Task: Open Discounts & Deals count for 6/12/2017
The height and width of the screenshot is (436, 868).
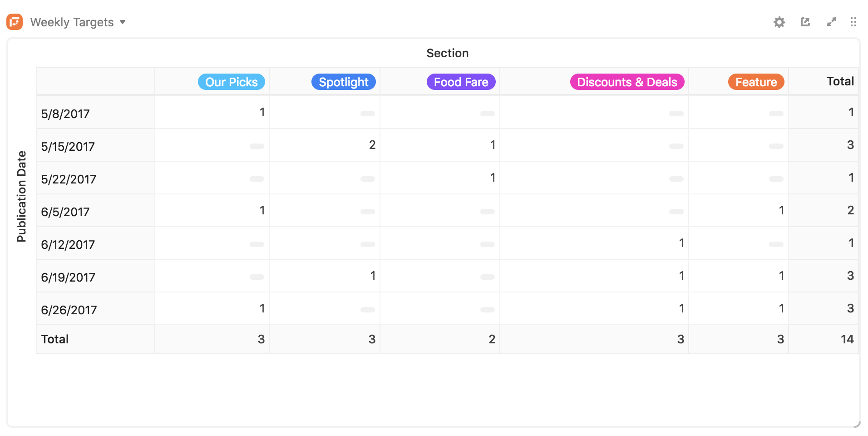Action: (681, 243)
